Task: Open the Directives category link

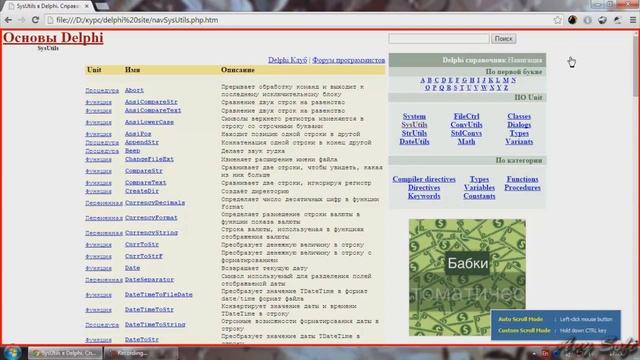Action: tap(424, 188)
